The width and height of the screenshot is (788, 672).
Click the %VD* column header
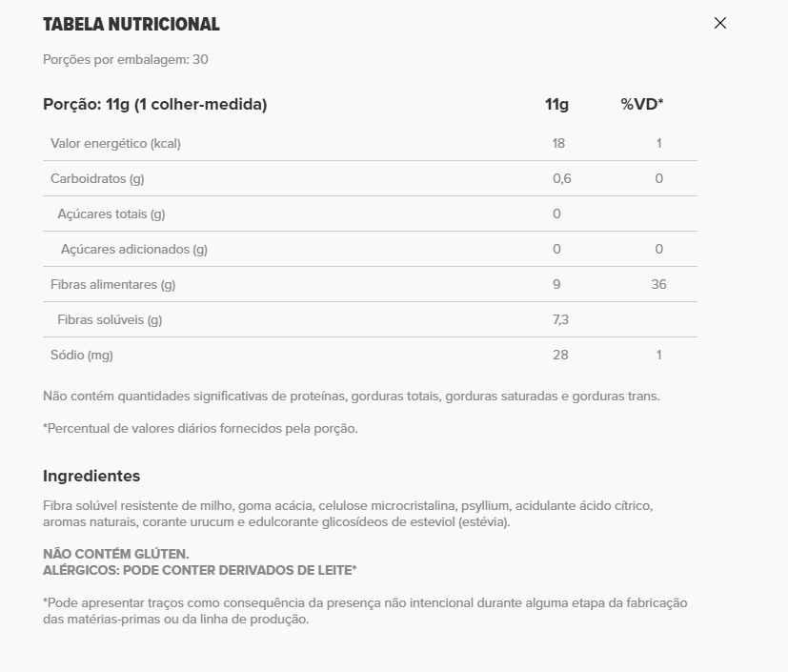coord(642,104)
